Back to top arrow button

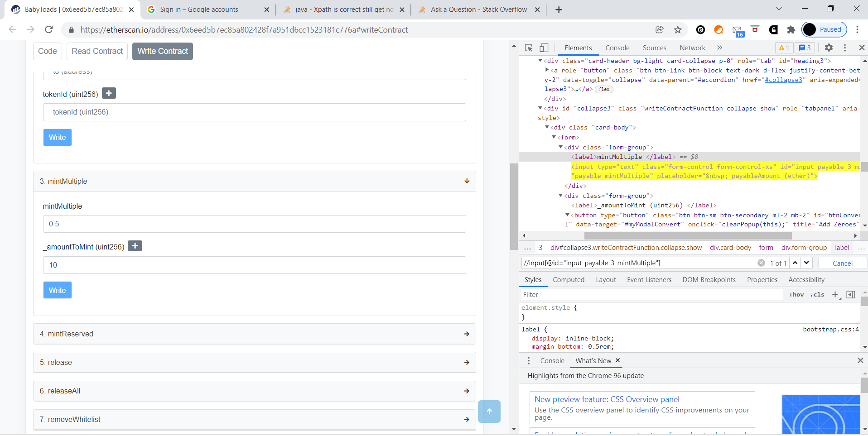pyautogui.click(x=489, y=411)
